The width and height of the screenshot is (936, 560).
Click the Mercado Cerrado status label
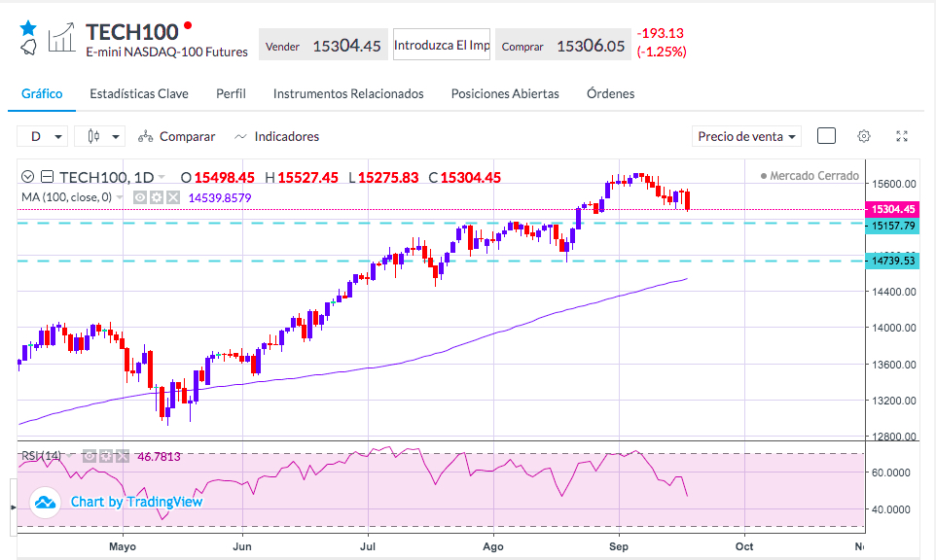coord(810,176)
